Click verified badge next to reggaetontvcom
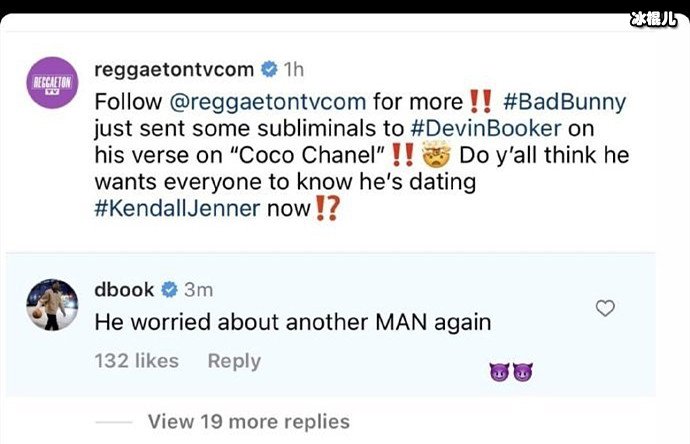Screen dimensions: 690x444 pyautogui.click(x=269, y=70)
